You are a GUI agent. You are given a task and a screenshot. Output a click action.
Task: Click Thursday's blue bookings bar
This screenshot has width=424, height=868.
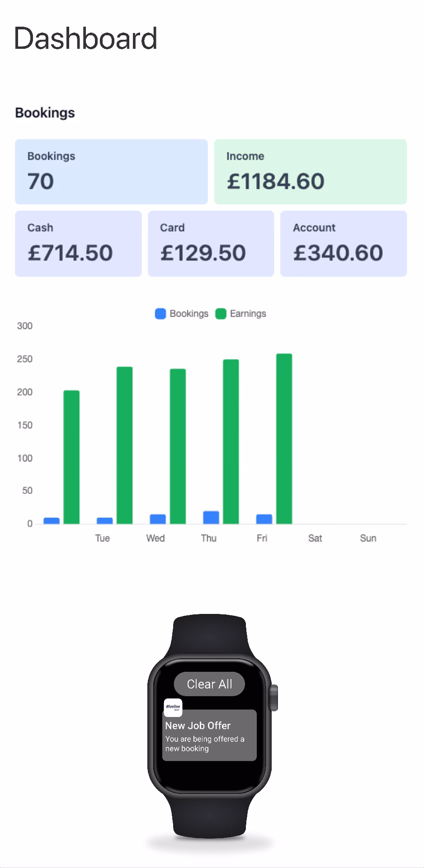click(x=211, y=518)
